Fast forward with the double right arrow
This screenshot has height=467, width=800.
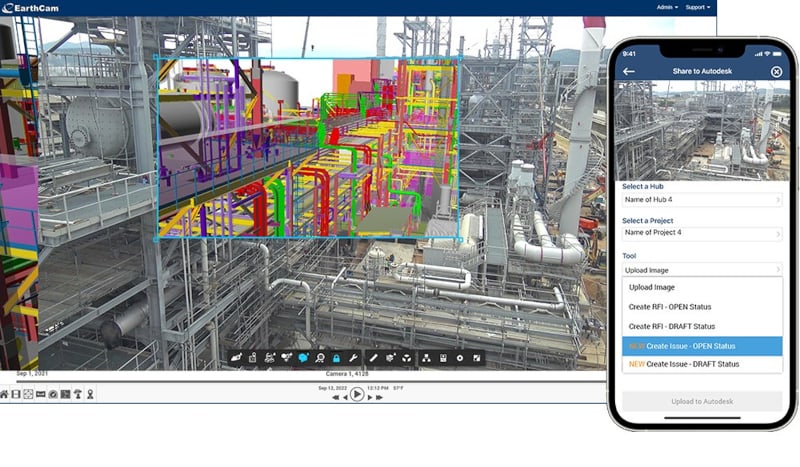click(x=379, y=397)
